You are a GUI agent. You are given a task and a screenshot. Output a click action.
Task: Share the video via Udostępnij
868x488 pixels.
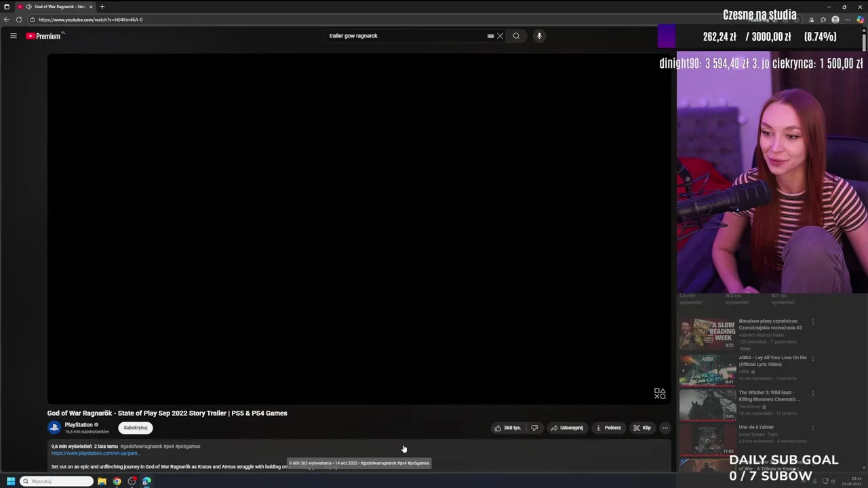click(567, 428)
